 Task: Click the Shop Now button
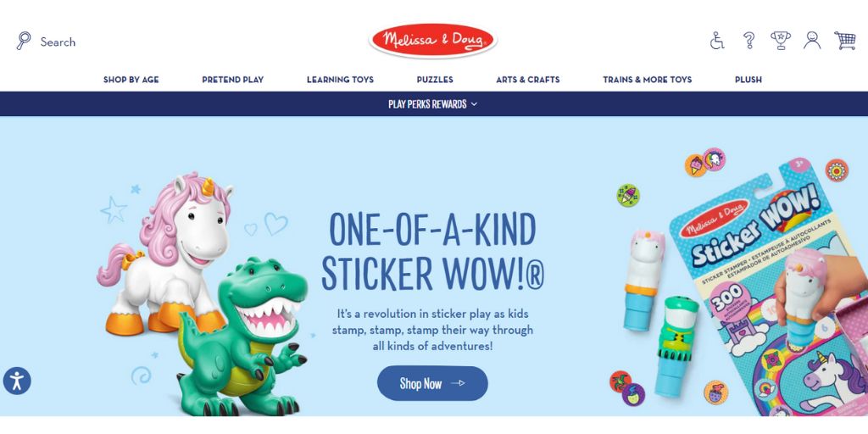[433, 383]
